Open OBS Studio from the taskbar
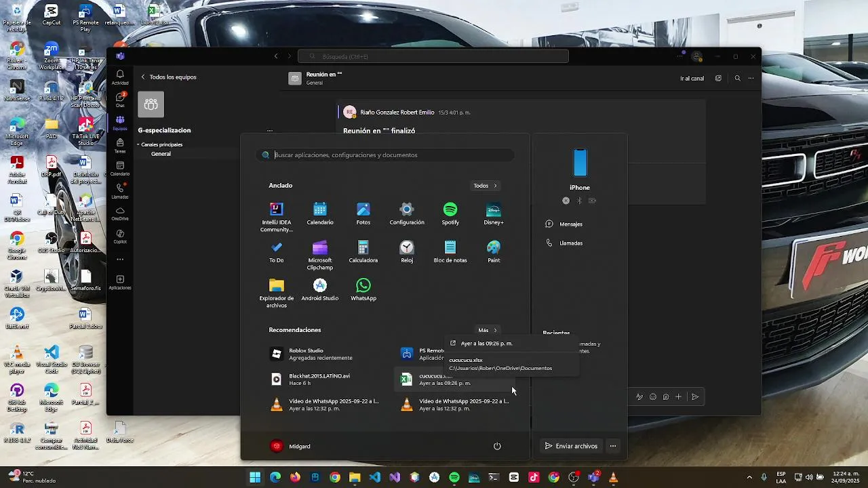This screenshot has width=868, height=488. (x=574, y=478)
